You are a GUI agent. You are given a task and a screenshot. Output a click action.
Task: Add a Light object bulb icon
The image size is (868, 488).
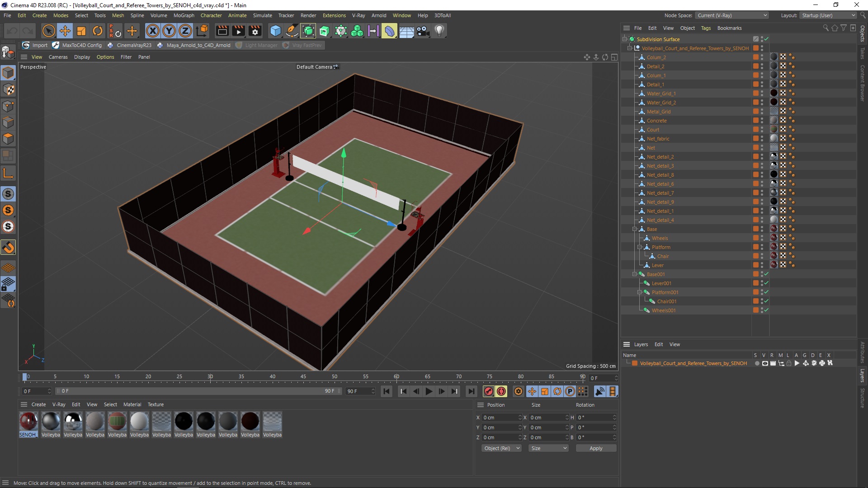click(439, 31)
